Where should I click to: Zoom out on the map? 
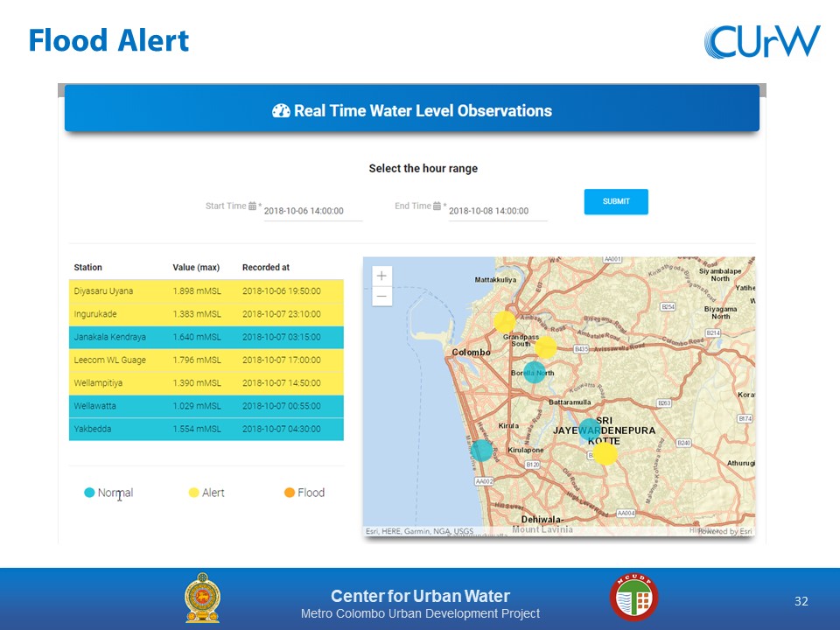tap(381, 296)
